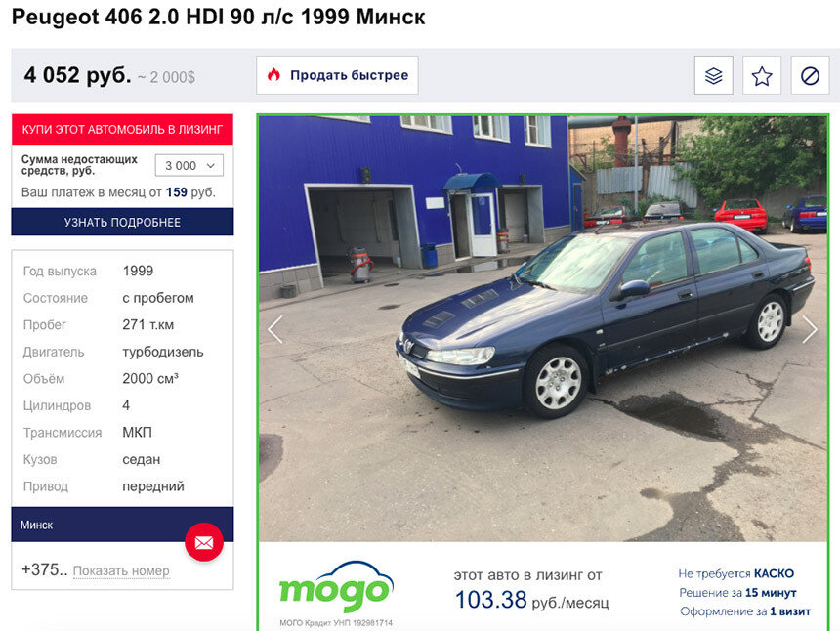
Task: Show previous photo with left arrow
Action: tap(275, 329)
